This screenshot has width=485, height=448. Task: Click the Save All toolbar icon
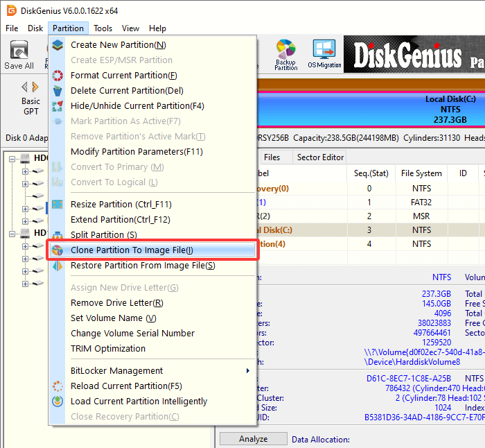click(19, 55)
